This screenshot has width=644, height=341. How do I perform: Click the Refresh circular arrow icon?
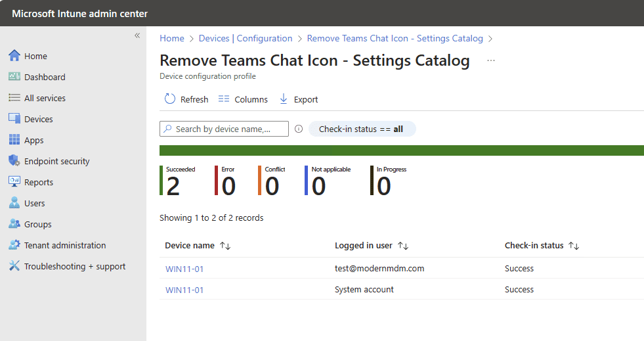169,99
